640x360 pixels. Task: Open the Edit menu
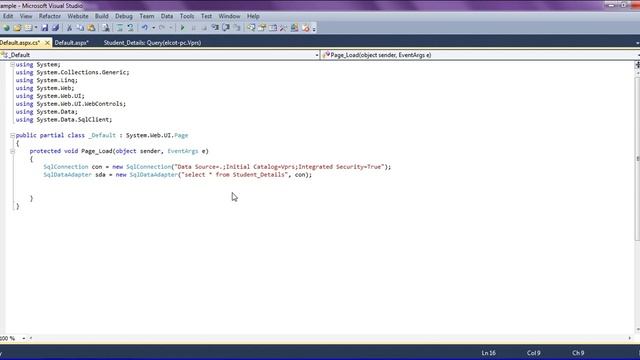pos(8,16)
